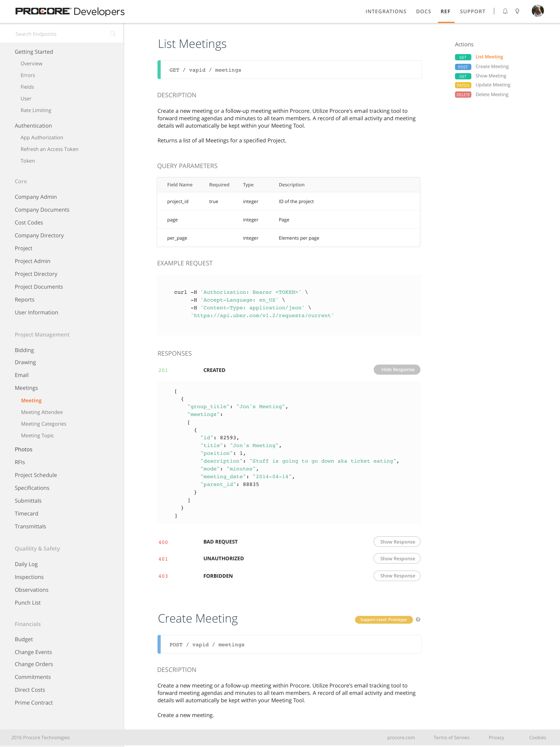This screenshot has height=747, width=560.
Task: Expand the Getting Started section
Action: tap(34, 52)
